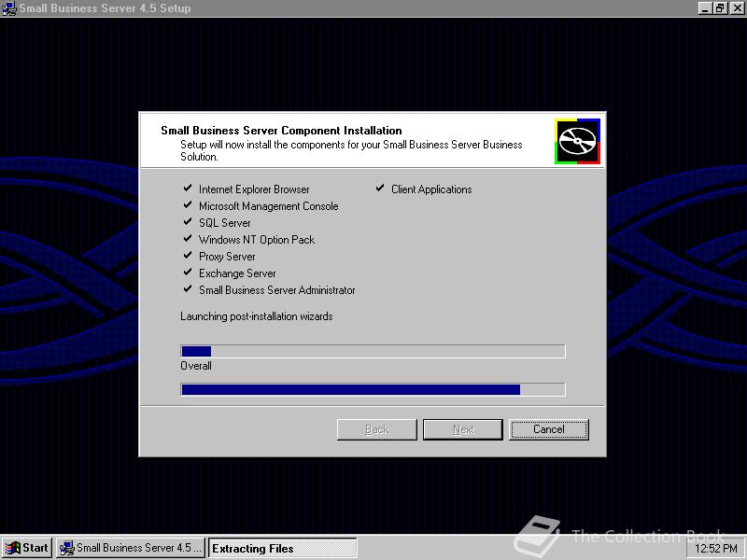Minimize the Setup window

pyautogui.click(x=706, y=8)
